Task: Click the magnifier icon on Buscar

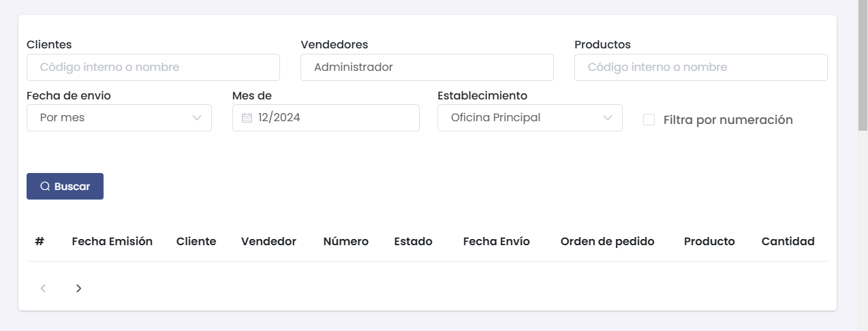Action: click(x=45, y=187)
